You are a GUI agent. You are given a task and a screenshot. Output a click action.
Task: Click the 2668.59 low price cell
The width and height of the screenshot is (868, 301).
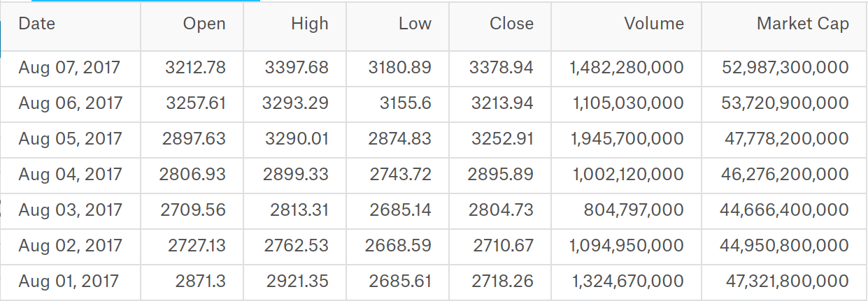click(x=397, y=246)
